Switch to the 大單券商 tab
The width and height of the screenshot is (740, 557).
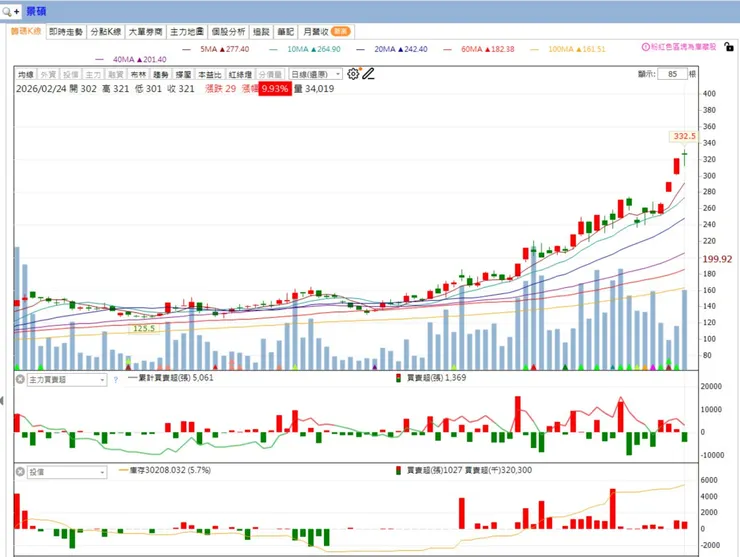coord(145,32)
